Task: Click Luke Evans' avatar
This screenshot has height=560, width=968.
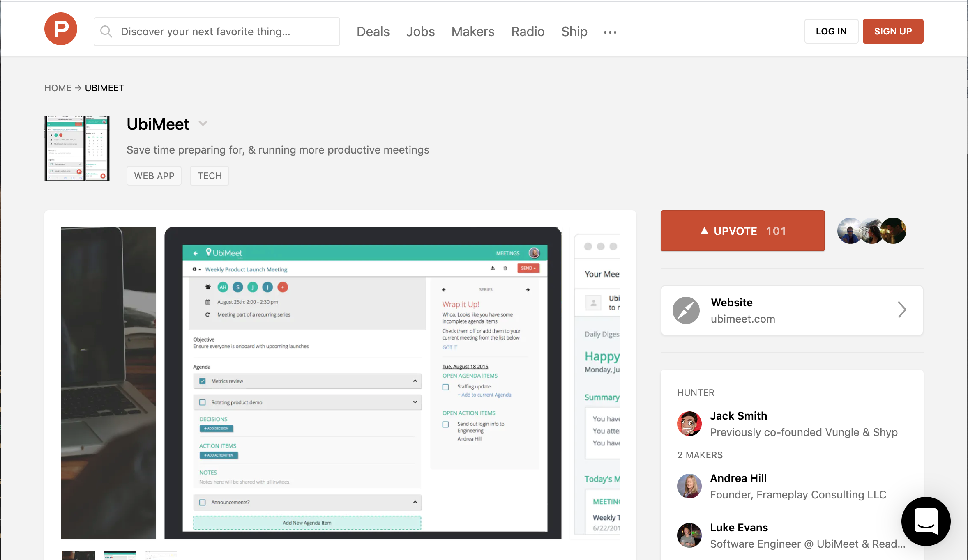Action: click(x=689, y=535)
